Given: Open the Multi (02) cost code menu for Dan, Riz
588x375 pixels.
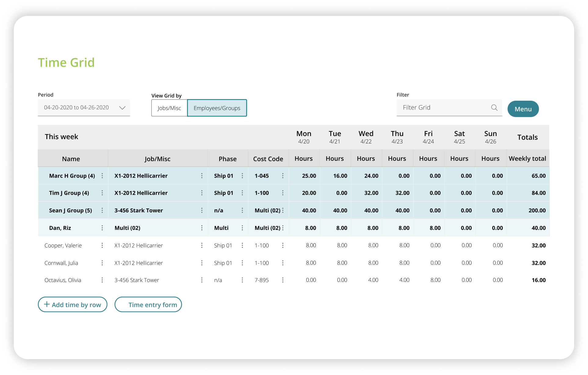Looking at the screenshot, I should point(283,228).
